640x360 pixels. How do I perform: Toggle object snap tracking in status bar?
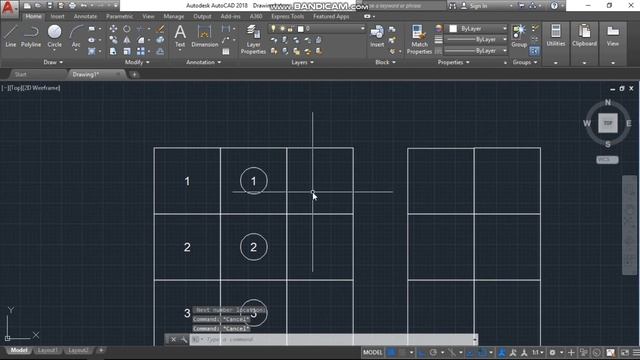click(x=470, y=352)
